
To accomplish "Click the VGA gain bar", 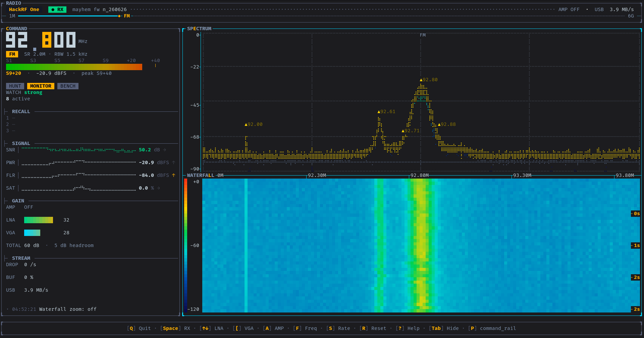I will [x=32, y=233].
